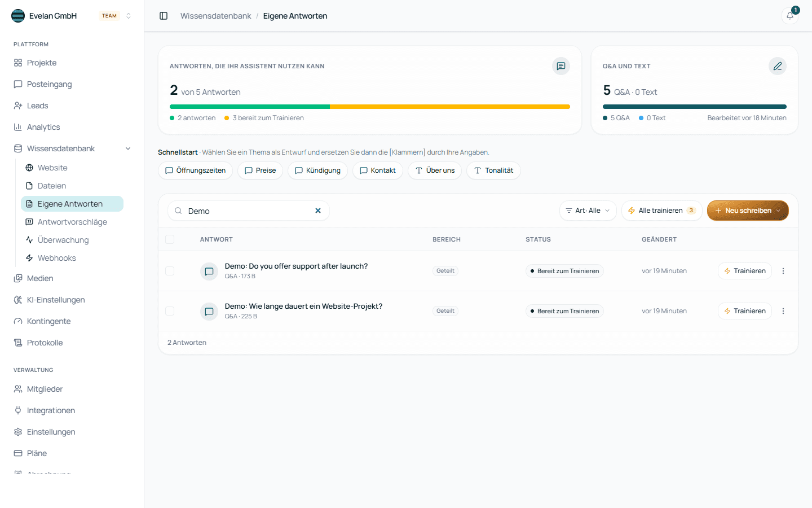
Task: Click the search field containing Demo
Action: coord(249,211)
